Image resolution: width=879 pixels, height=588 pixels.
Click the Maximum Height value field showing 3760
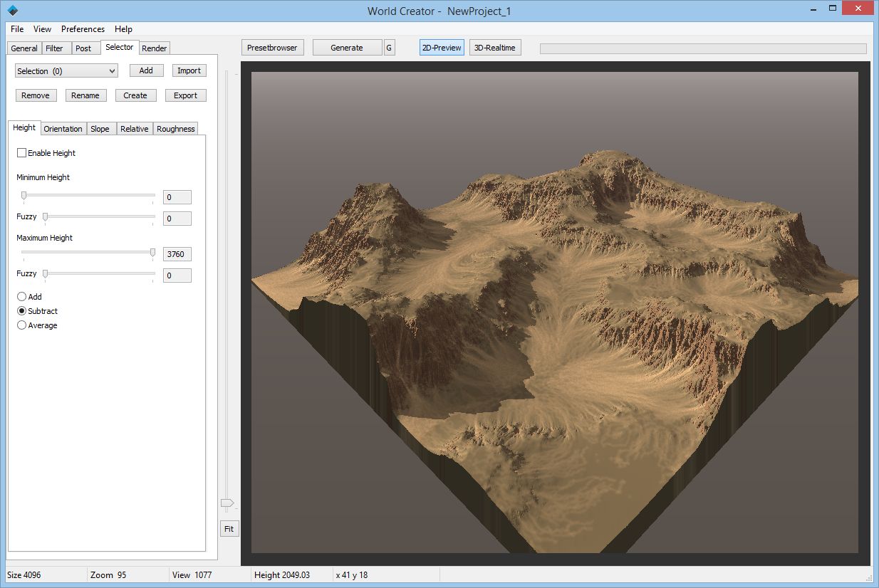coord(177,254)
